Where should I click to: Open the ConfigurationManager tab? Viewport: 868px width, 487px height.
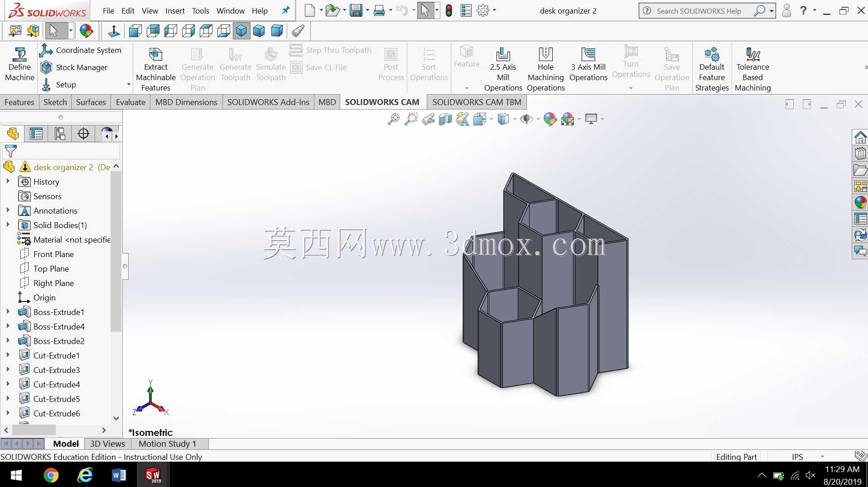60,134
